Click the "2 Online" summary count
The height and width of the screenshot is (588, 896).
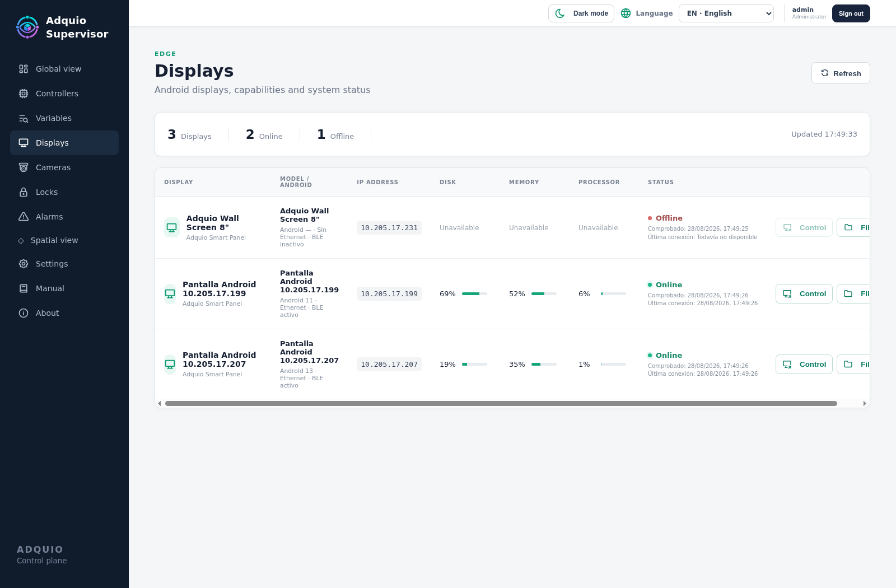[x=264, y=134]
